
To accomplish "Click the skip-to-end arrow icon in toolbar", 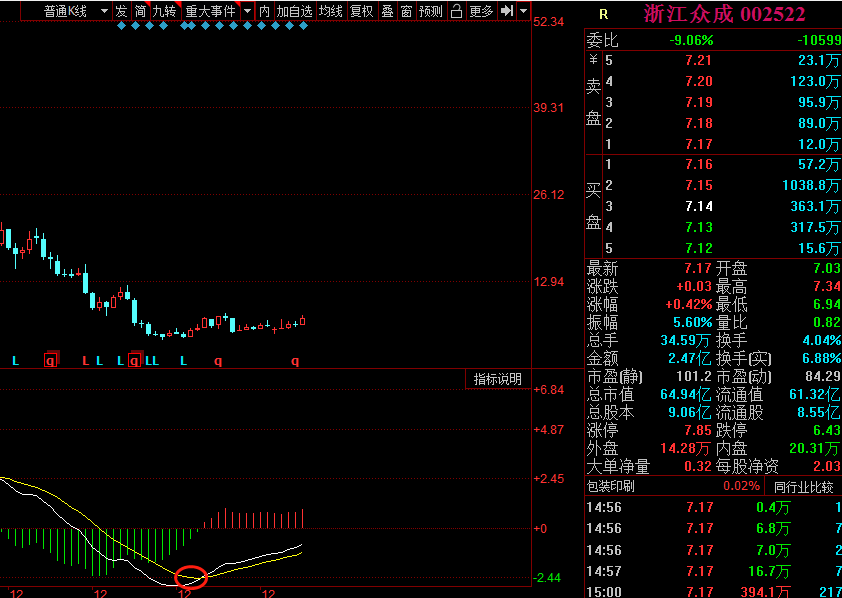I will (507, 11).
